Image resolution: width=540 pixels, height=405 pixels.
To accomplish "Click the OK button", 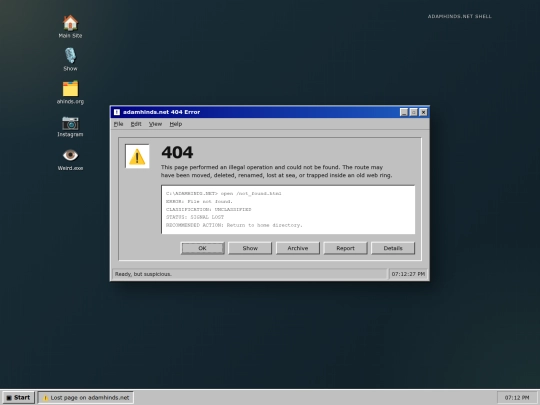I will pyautogui.click(x=202, y=248).
